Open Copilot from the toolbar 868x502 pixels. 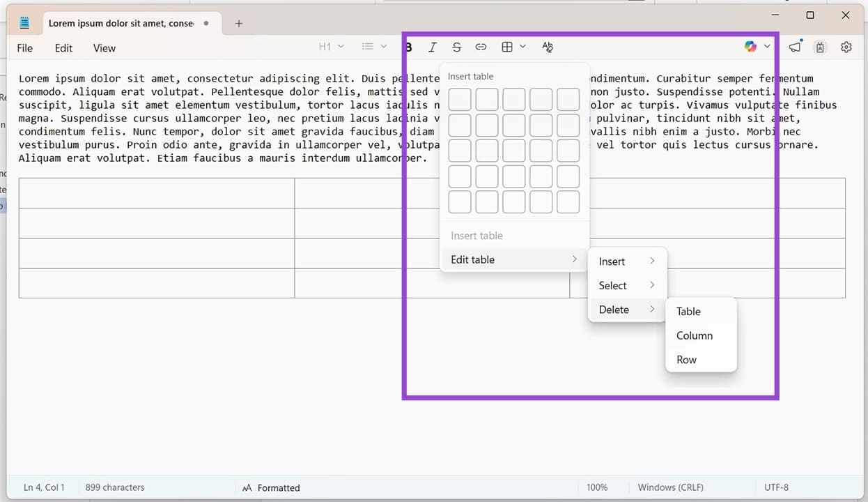click(750, 47)
